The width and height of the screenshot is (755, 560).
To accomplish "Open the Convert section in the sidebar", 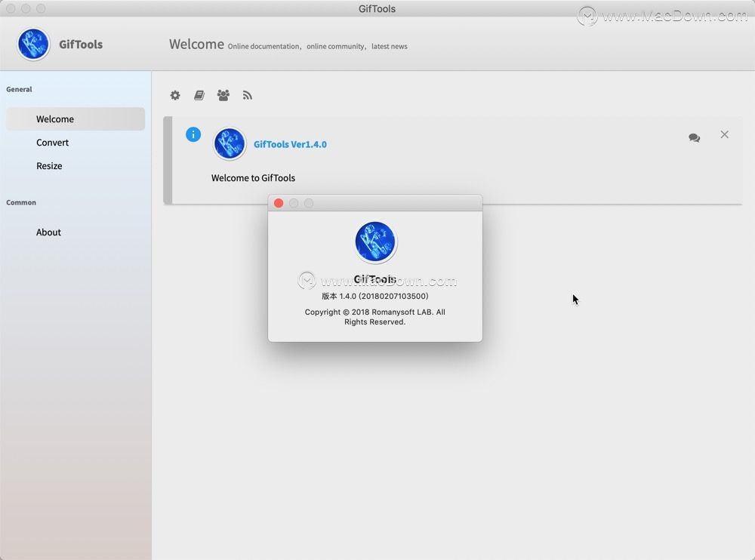I will 75,143.
